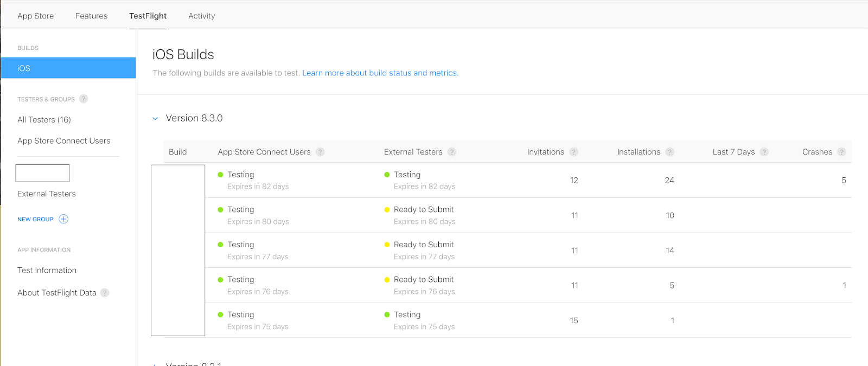Click help icon beside About TestFlight Data
The width and height of the screenshot is (868, 366).
(x=105, y=293)
